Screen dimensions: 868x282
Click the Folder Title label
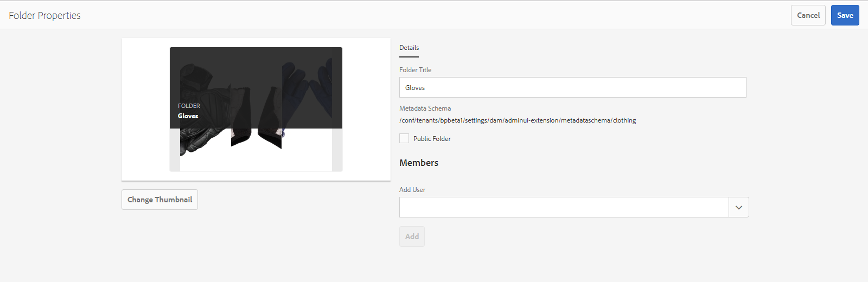tap(416, 70)
